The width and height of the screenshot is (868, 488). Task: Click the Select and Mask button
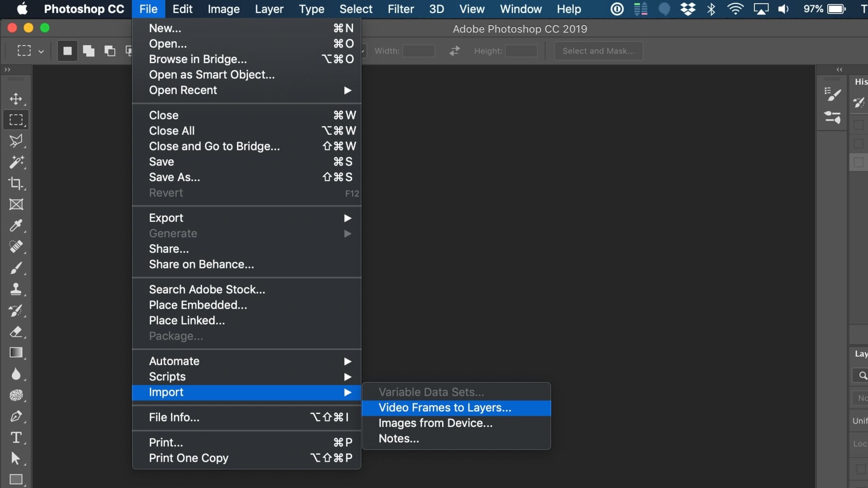point(598,51)
